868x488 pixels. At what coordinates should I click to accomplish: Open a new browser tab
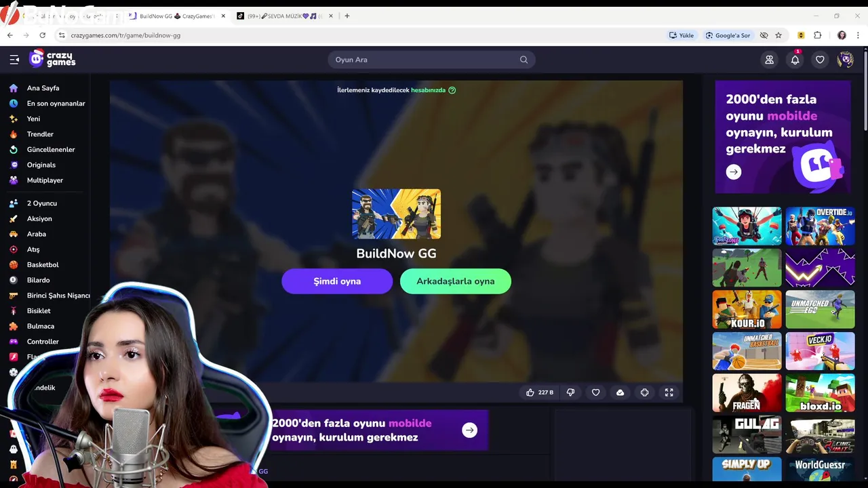pos(347,16)
